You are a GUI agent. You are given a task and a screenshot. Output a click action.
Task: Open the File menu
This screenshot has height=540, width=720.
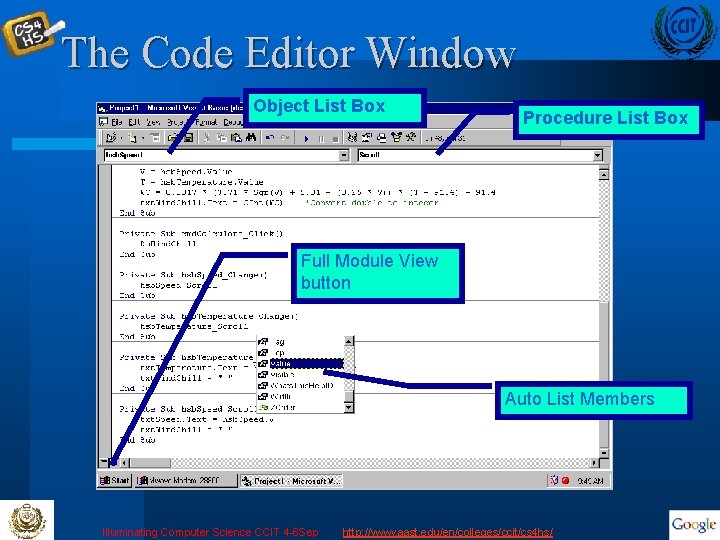pos(117,122)
